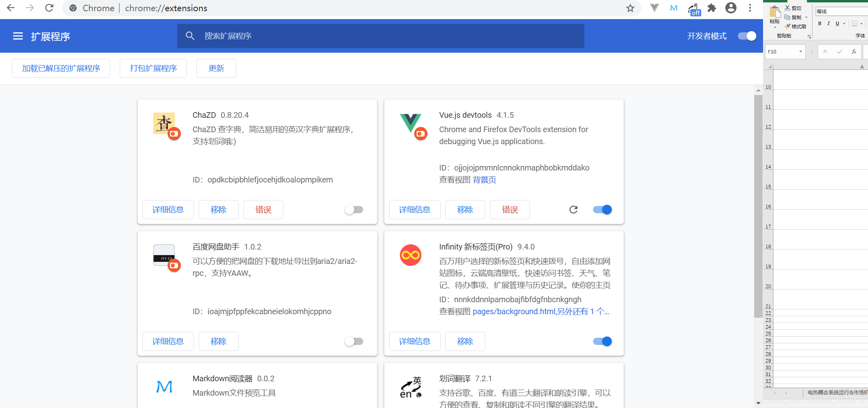Launch the Excel clipboard pane (剪贴板)
868x408 pixels.
[809, 37]
